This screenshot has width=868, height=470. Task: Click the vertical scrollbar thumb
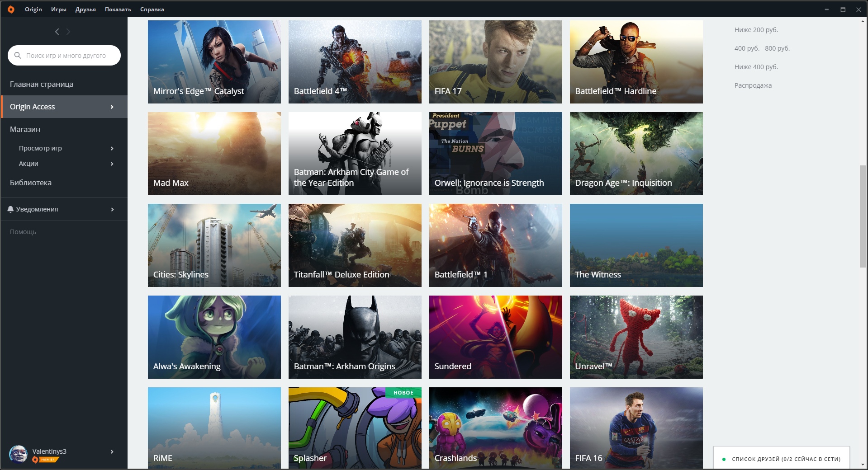click(x=863, y=216)
